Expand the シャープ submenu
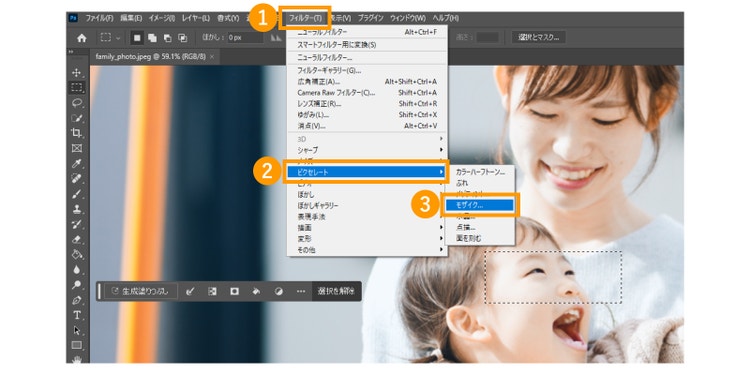Viewport: 750px width, 375px height. pyautogui.click(x=367, y=150)
